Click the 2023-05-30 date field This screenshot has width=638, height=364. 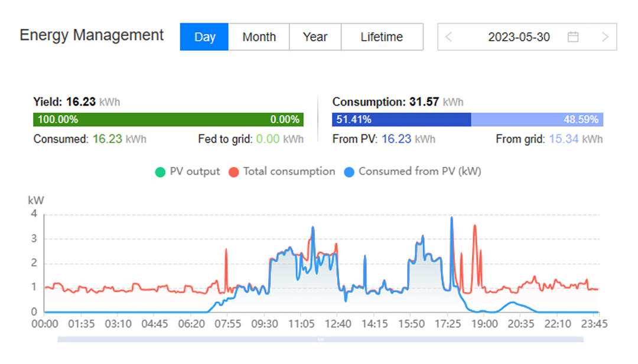[x=519, y=37]
